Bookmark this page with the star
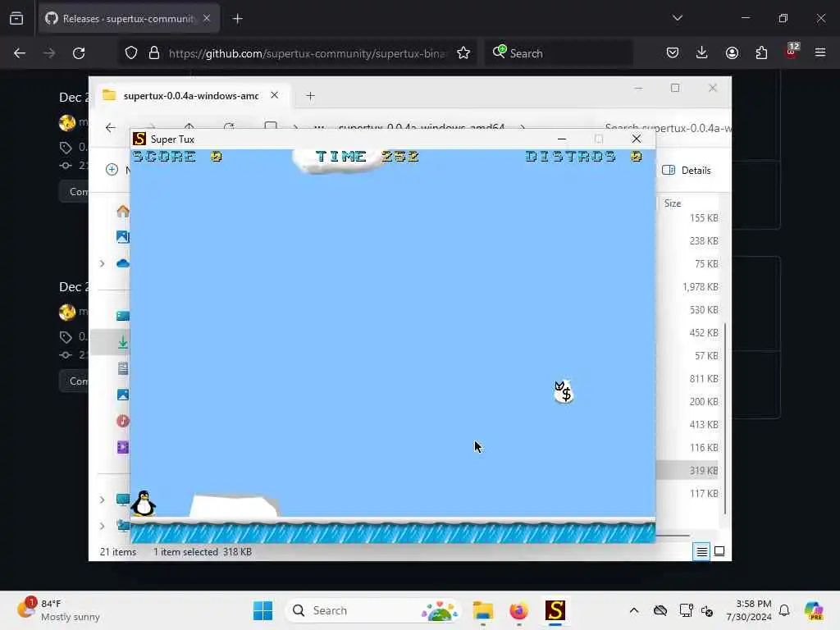Image resolution: width=840 pixels, height=630 pixels. (463, 53)
